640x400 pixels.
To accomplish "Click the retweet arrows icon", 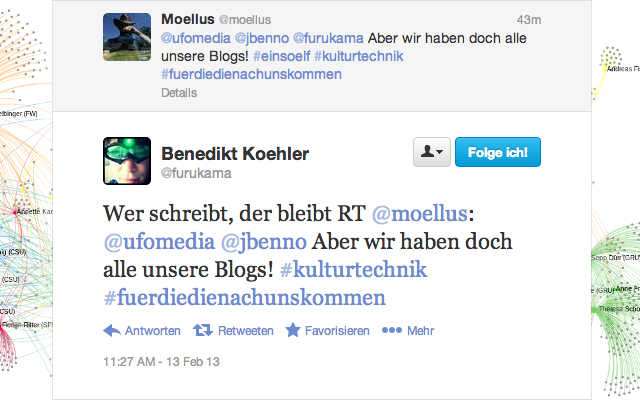I will 203,330.
